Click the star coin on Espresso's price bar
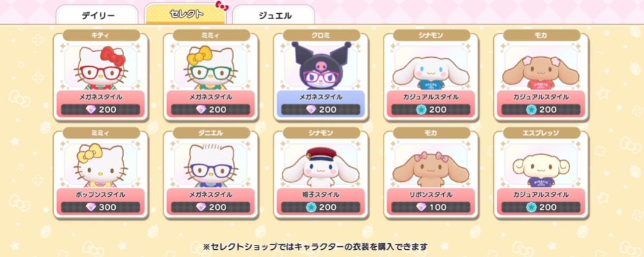Image resolution: width=644 pixels, height=257 pixels. [531, 207]
